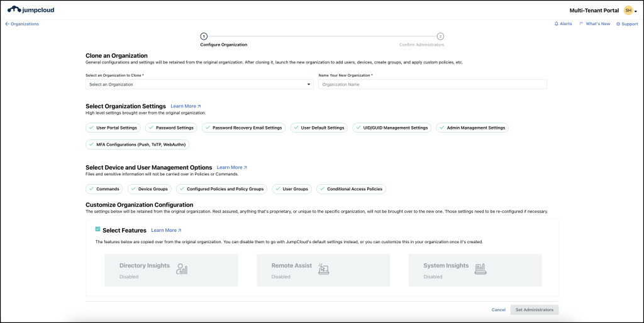Uncheck the Select Features checkbox

click(97, 230)
